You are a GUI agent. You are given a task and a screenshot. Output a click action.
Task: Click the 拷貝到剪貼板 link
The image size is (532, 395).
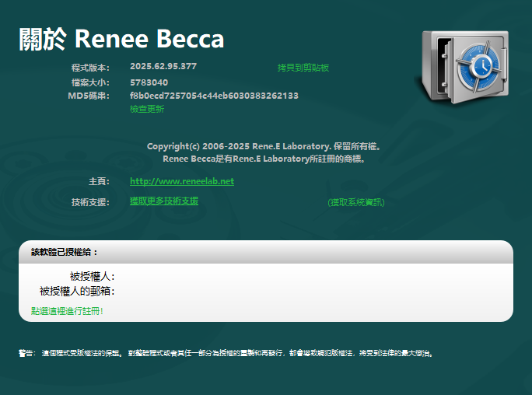pyautogui.click(x=303, y=68)
